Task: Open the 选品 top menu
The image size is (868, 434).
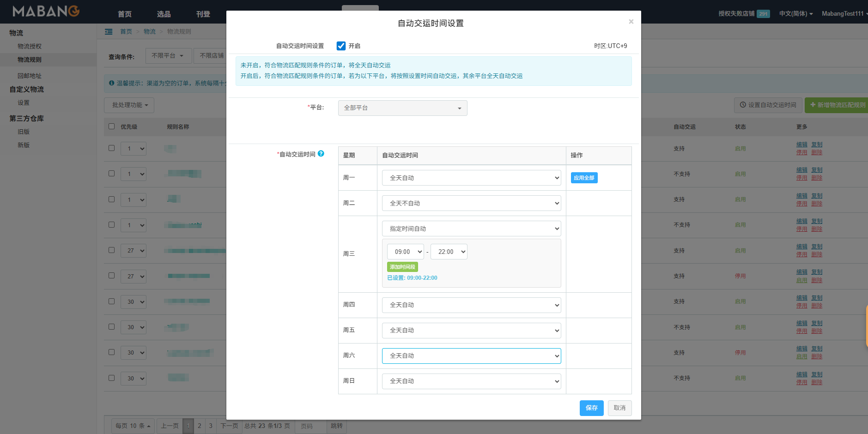Action: point(164,14)
